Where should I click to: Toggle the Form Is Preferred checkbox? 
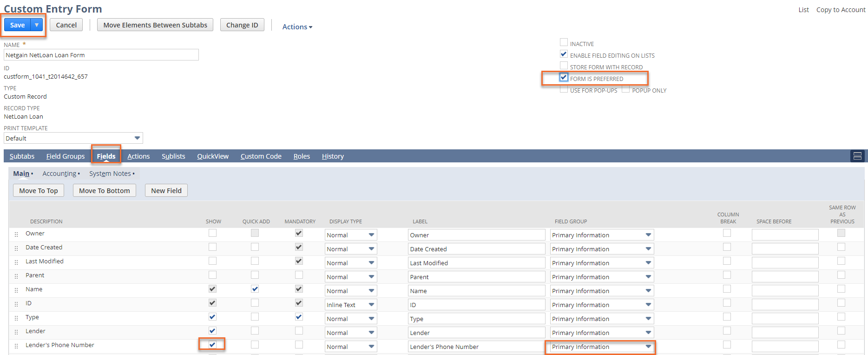coord(564,77)
